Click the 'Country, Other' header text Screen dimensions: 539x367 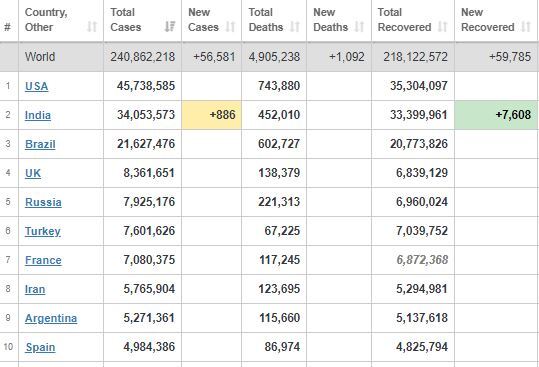[x=46, y=20]
